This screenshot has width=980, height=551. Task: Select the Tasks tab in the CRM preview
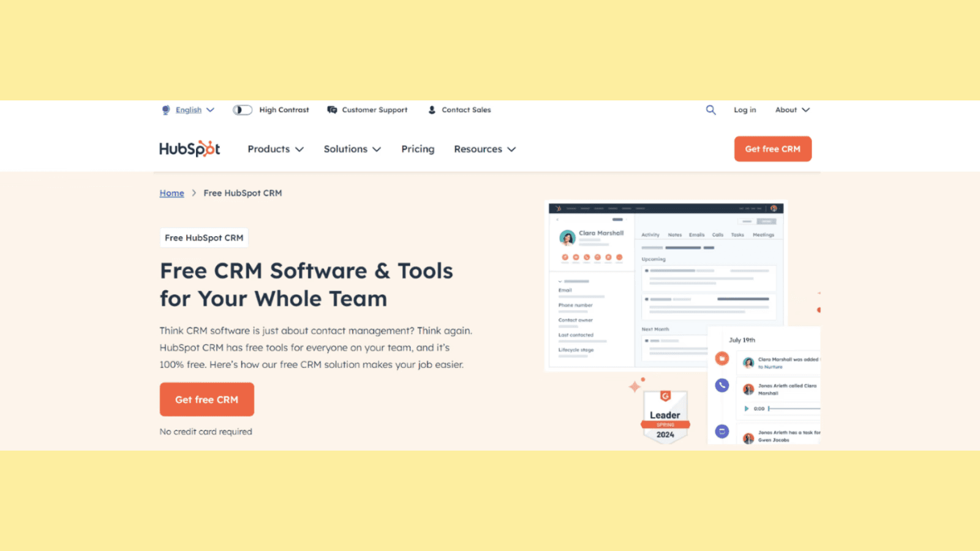[737, 235]
